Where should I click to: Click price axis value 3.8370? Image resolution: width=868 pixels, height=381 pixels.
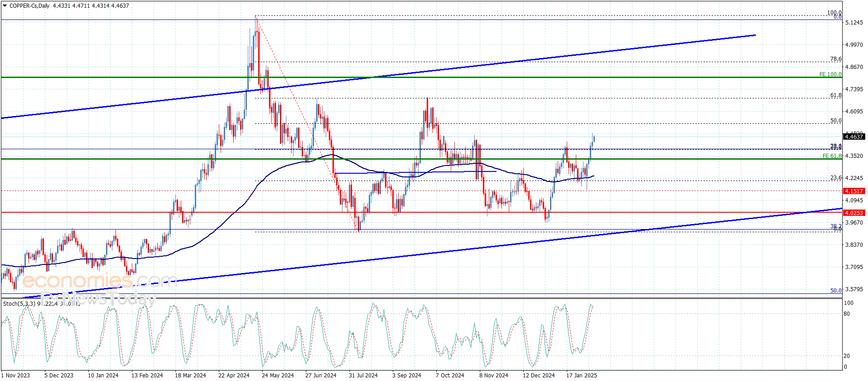[x=854, y=244]
